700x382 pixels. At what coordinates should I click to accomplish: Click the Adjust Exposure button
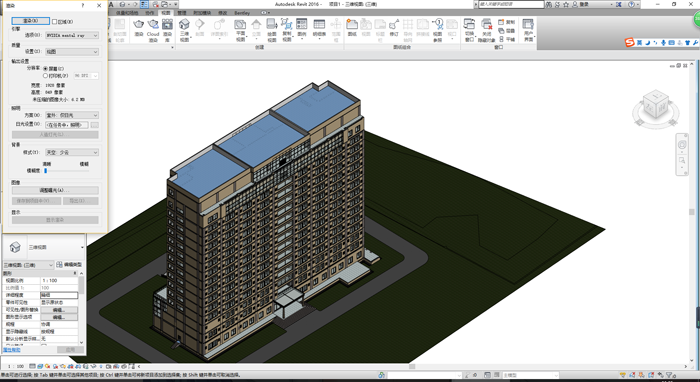[x=55, y=191]
